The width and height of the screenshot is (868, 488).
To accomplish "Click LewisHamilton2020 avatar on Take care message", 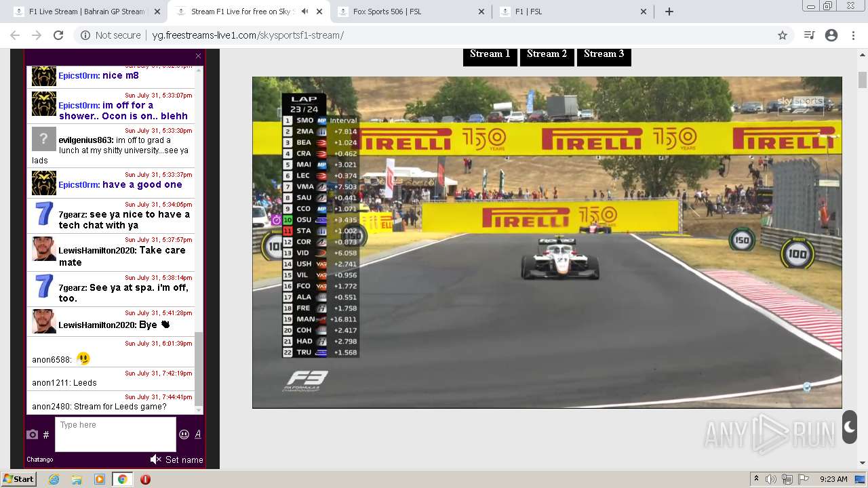I will (44, 249).
